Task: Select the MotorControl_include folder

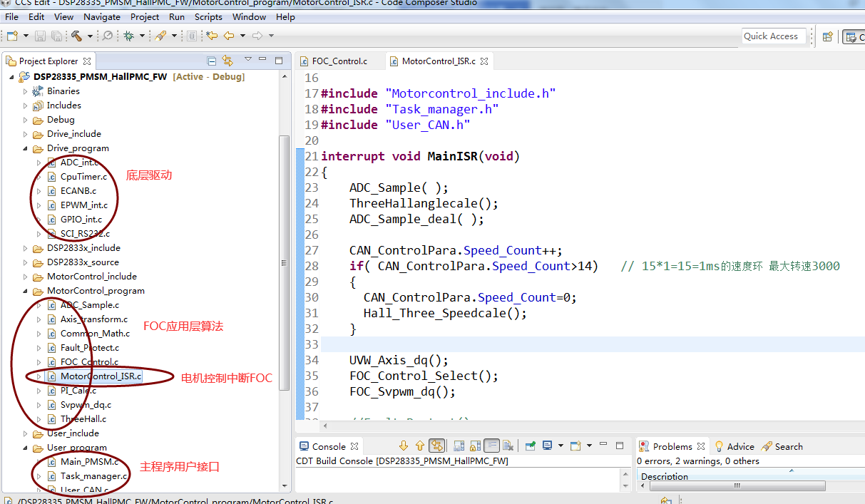Action: pos(91,277)
